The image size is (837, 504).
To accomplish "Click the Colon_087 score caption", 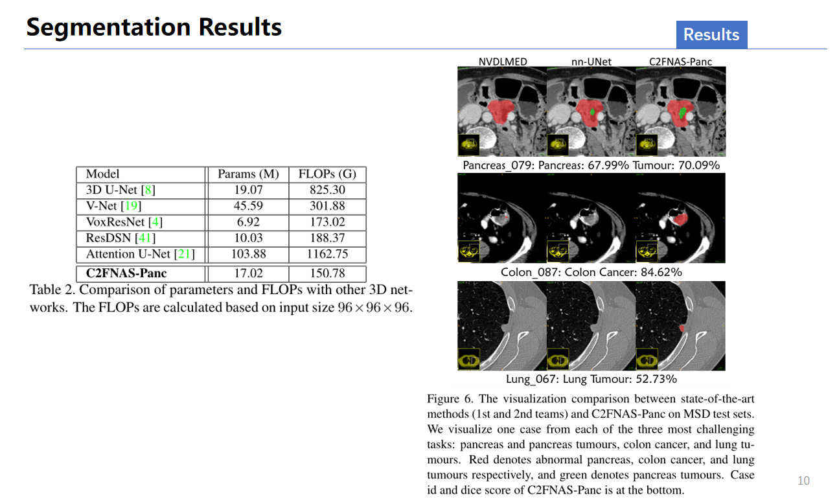I will [591, 272].
